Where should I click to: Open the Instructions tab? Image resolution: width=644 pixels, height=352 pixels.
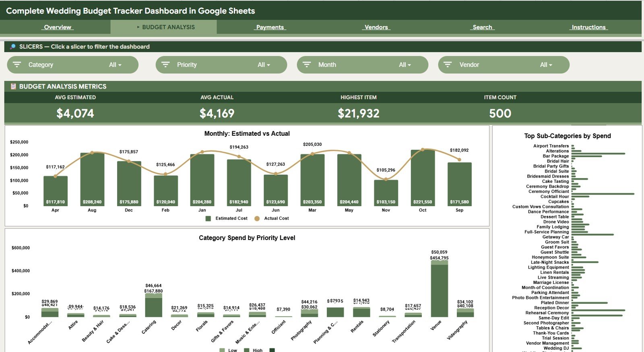pyautogui.click(x=588, y=27)
